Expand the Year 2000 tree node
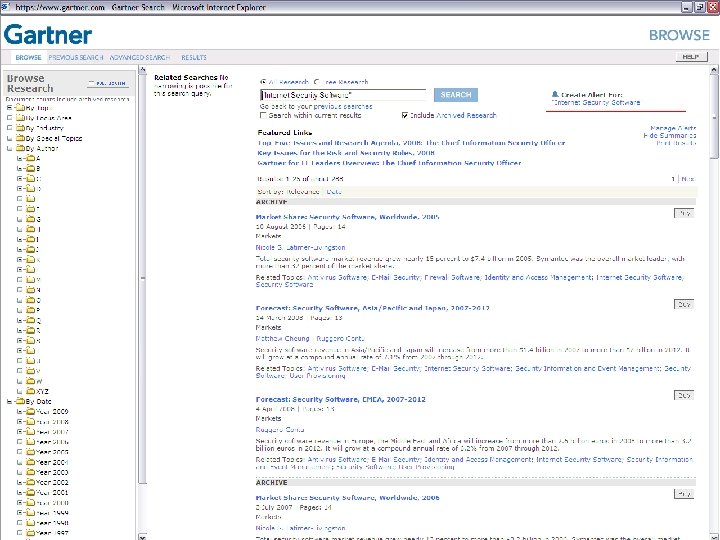Viewport: 720px width, 540px height. coord(19,502)
